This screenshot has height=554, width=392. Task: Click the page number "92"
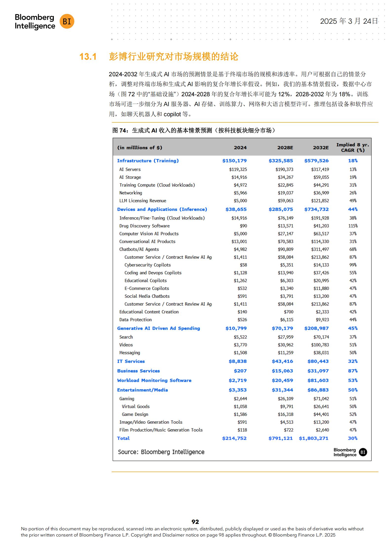195,522
